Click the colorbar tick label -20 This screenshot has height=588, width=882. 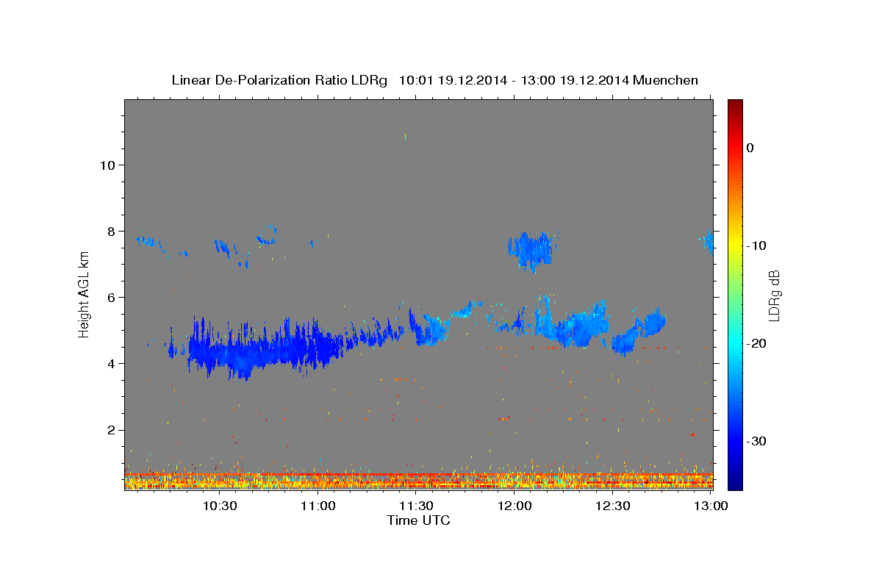(x=756, y=343)
